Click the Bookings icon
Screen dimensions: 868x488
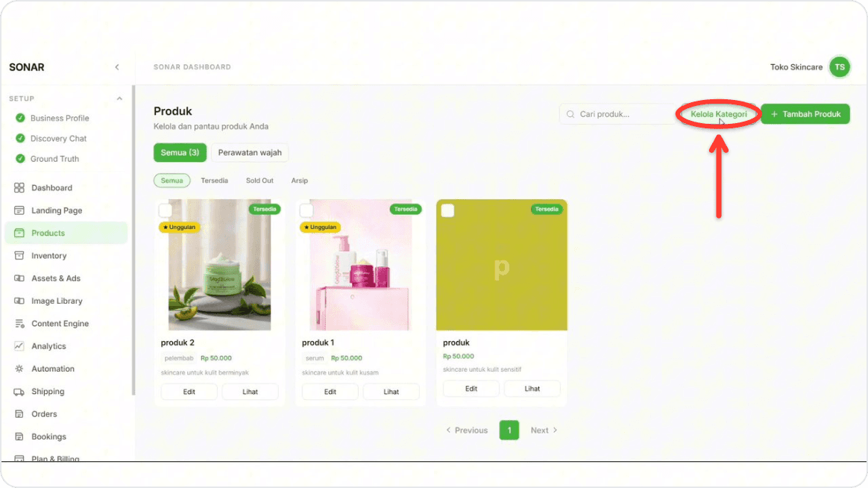19,437
